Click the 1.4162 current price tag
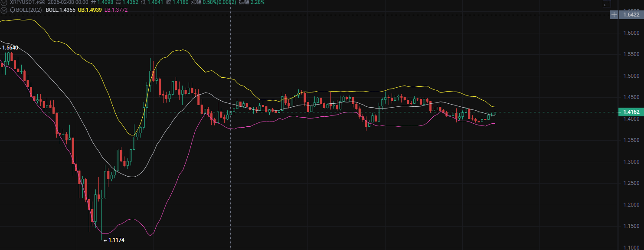 click(x=631, y=112)
